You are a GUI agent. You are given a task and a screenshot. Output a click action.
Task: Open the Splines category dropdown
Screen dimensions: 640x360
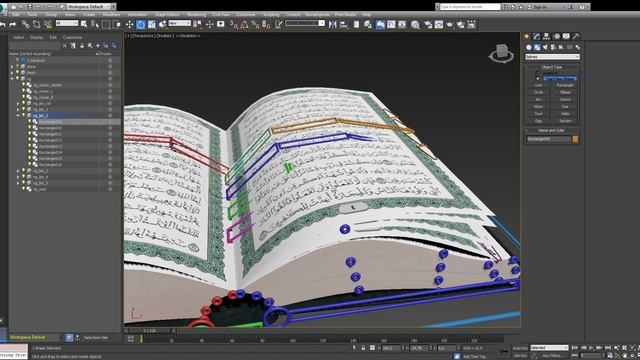(x=552, y=57)
